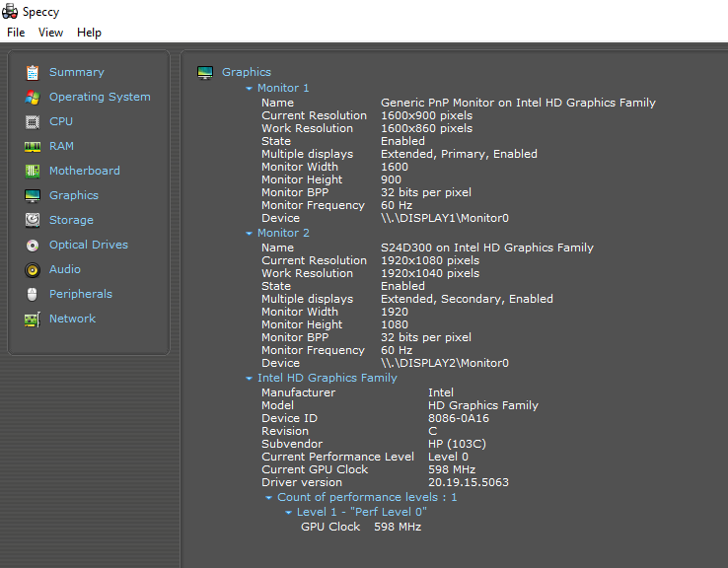Collapse Count of performance levels arrow

[269, 497]
